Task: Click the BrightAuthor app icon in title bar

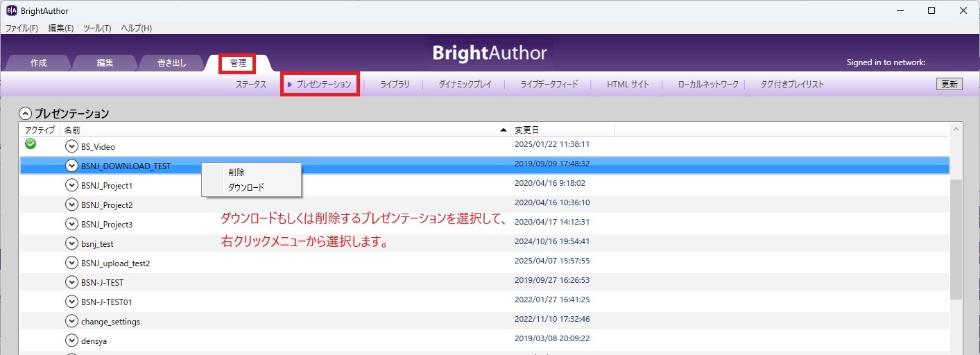Action: point(11,11)
